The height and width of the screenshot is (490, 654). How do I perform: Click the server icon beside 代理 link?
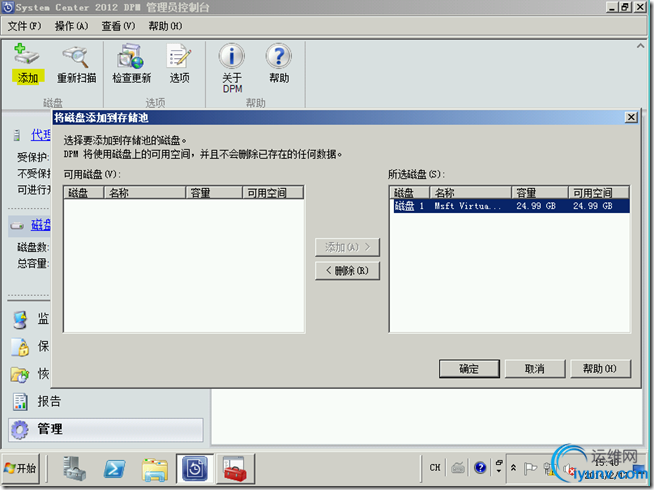(x=17, y=135)
